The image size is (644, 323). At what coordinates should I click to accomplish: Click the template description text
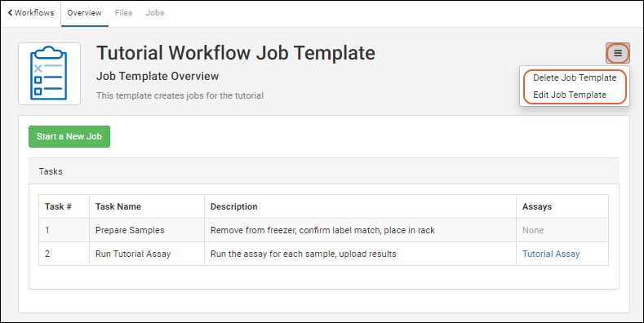tap(180, 95)
